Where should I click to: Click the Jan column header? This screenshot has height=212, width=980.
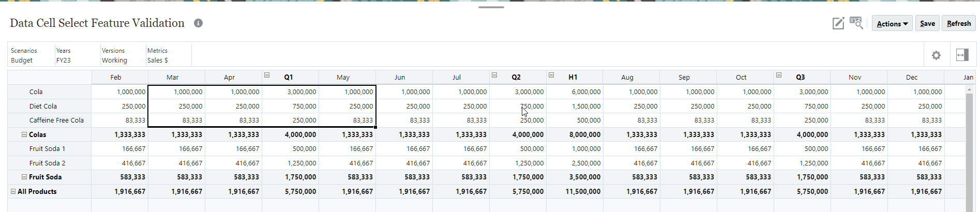[x=960, y=77]
